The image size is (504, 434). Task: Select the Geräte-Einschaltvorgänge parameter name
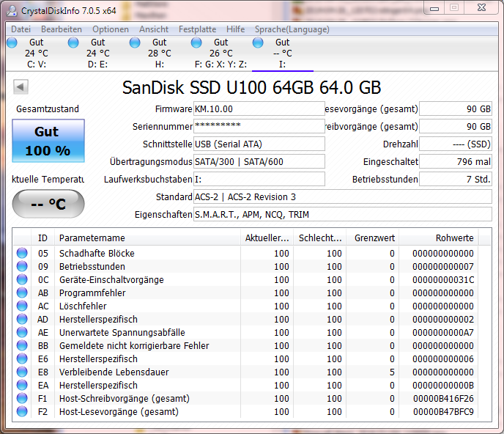[111, 279]
